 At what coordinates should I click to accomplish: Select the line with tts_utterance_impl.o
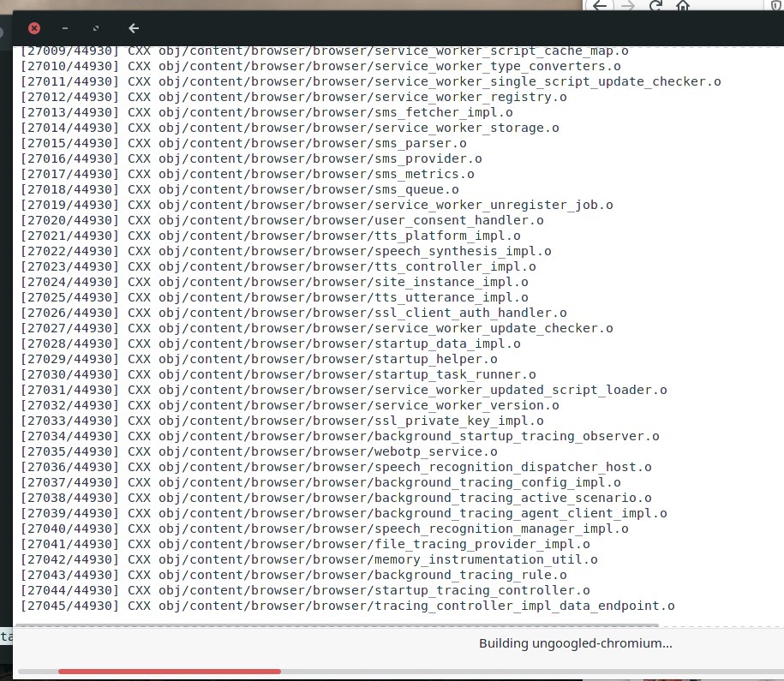[x=274, y=298]
